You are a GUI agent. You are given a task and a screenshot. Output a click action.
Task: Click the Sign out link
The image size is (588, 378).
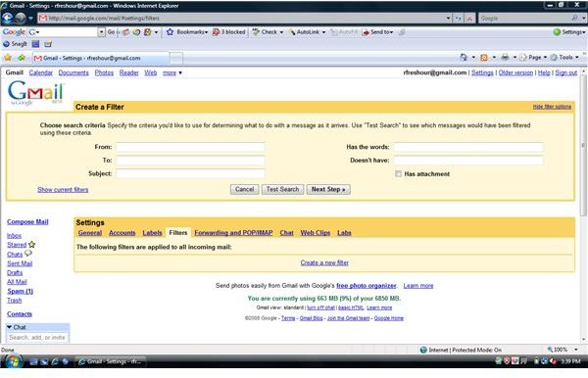pos(565,72)
